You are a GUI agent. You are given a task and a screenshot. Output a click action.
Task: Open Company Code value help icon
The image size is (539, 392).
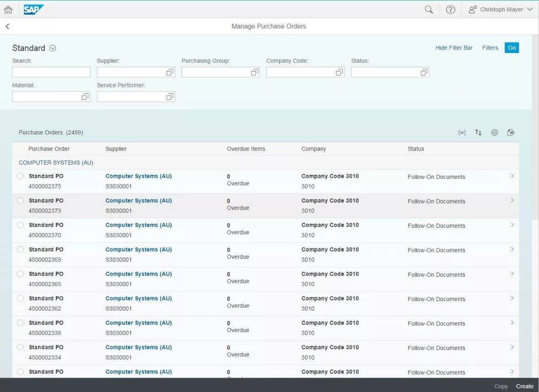point(340,72)
